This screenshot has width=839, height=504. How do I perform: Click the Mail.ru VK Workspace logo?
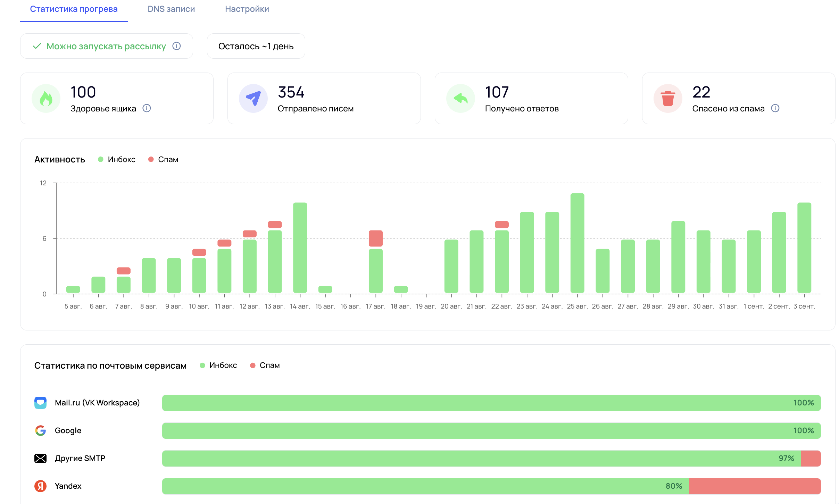click(40, 403)
